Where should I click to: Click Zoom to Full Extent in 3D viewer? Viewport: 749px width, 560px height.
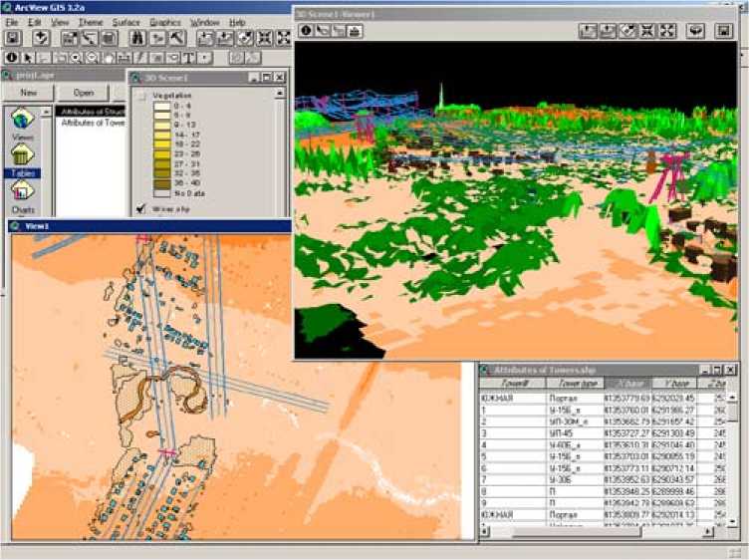pos(667,31)
